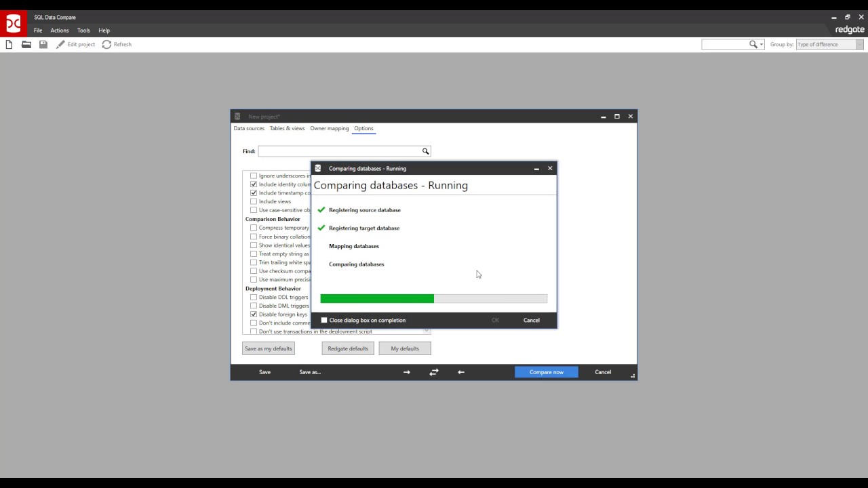Click Save as... in the project footer

[310, 372]
